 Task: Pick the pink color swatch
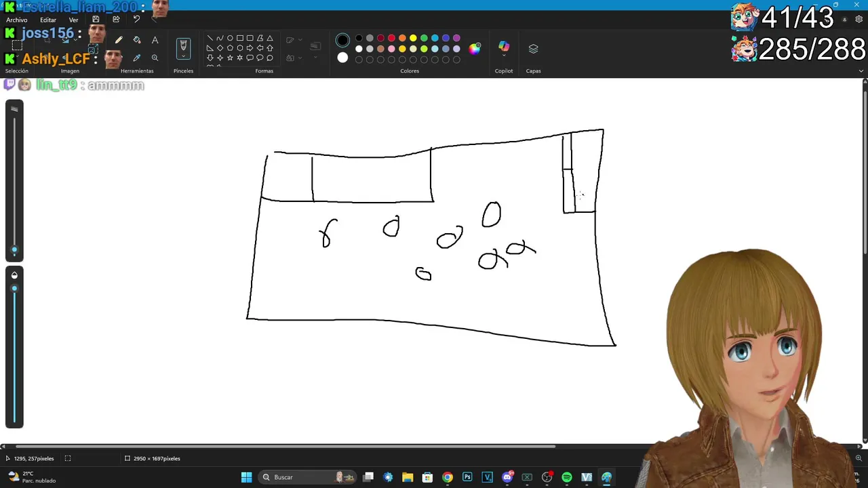391,49
